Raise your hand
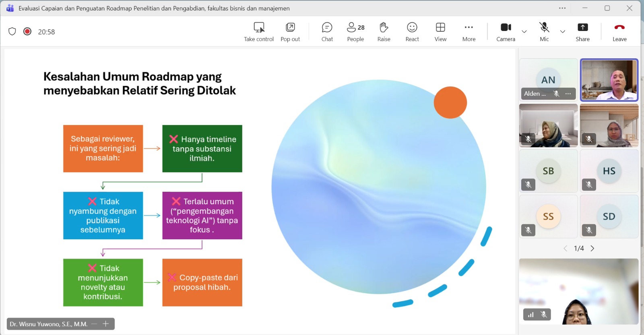 pyautogui.click(x=384, y=32)
